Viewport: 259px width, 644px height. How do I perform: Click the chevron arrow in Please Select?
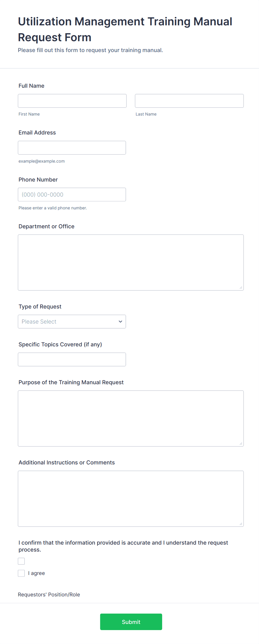(120, 321)
